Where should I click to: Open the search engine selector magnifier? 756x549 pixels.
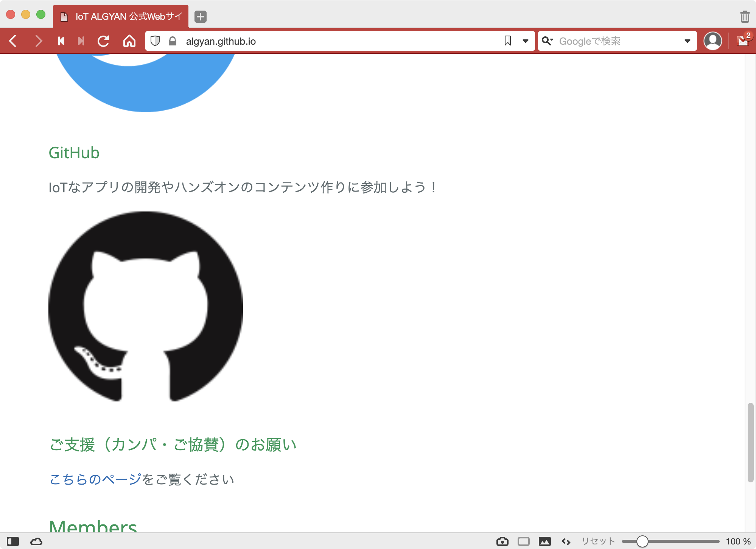[547, 41]
